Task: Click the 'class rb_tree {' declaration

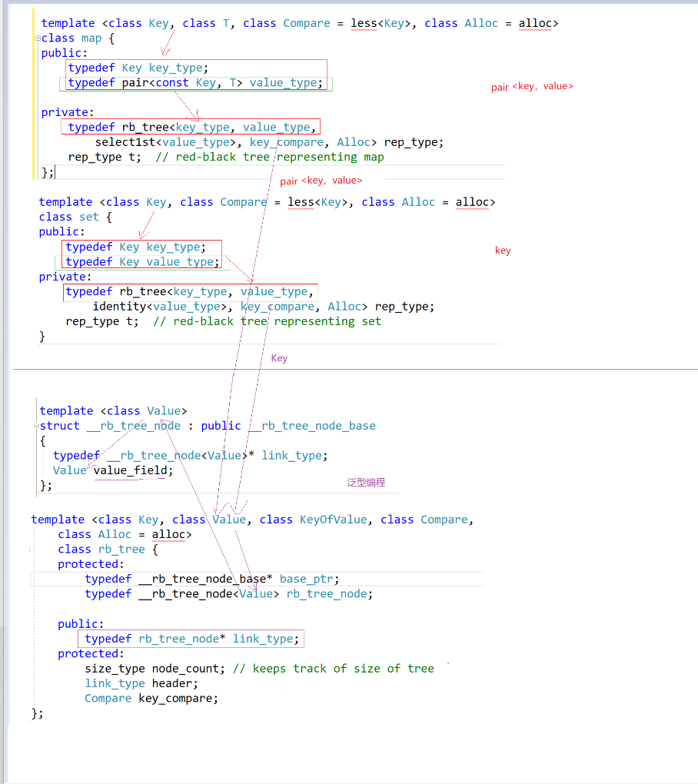Action: [108, 550]
